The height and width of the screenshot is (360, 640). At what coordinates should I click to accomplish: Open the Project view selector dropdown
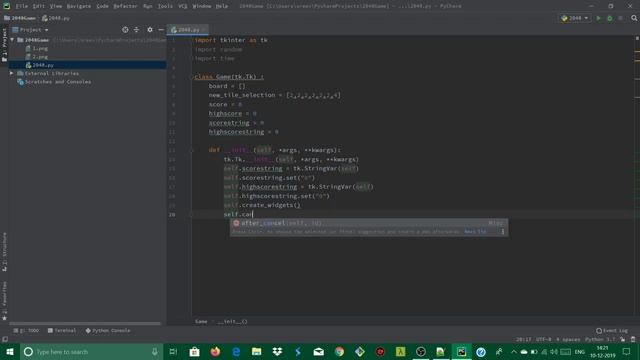[x=31, y=30]
